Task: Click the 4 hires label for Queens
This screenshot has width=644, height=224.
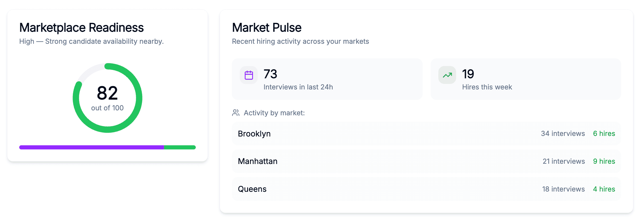Action: point(604,189)
